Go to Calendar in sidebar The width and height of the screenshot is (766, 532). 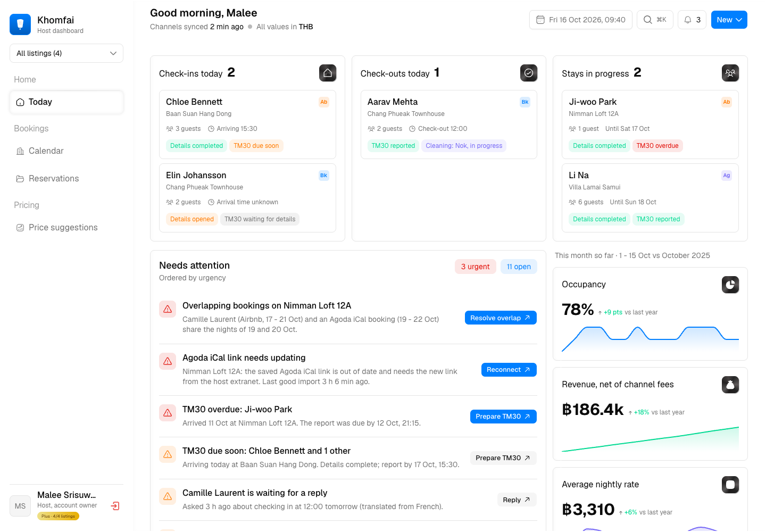point(66,151)
